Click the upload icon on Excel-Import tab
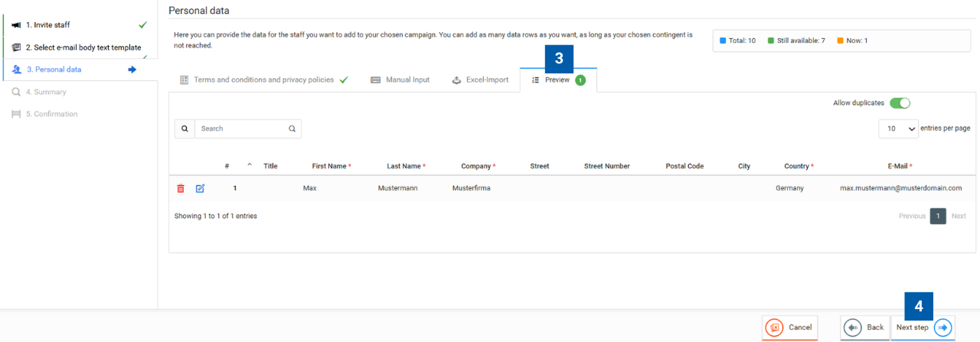 pos(456,80)
